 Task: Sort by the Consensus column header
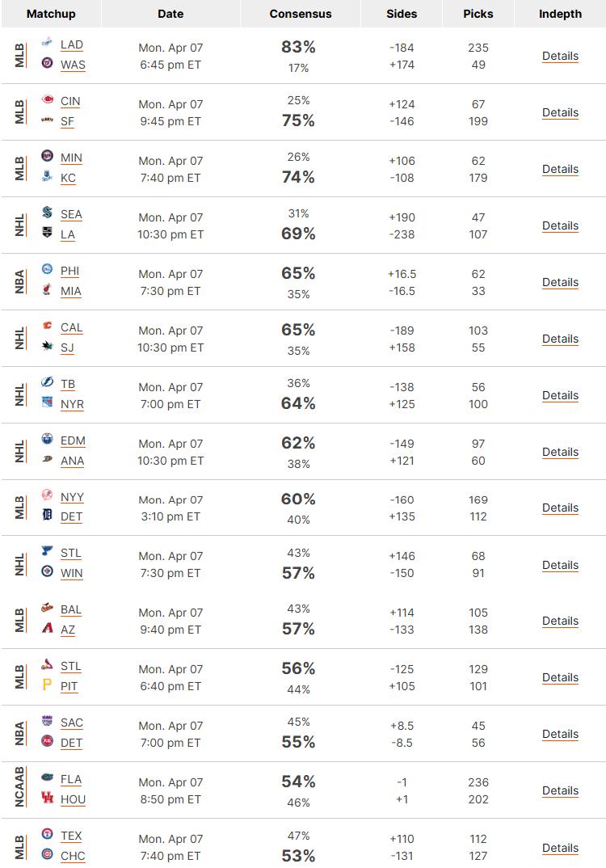pyautogui.click(x=301, y=14)
